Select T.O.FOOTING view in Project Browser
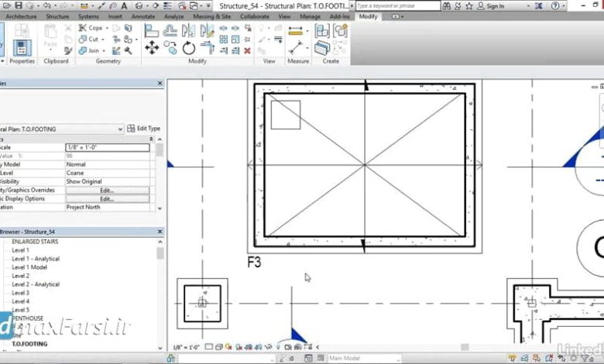The height and width of the screenshot is (364, 604). point(29,344)
